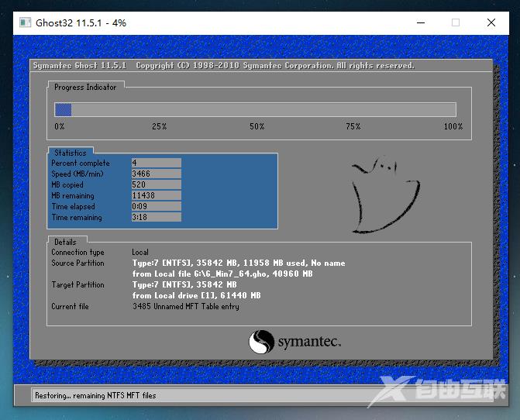This screenshot has height=420, width=520.
Task: Click the 50% progress label
Action: click(257, 126)
